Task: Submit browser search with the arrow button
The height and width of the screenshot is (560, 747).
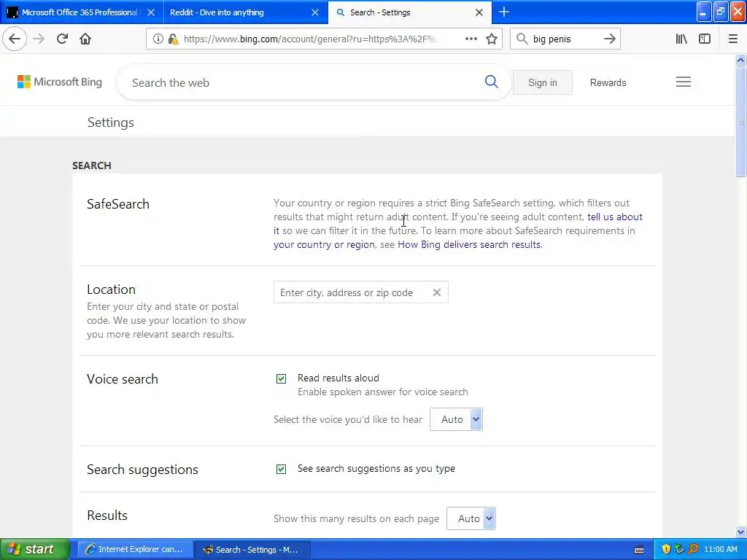Action: tap(610, 39)
